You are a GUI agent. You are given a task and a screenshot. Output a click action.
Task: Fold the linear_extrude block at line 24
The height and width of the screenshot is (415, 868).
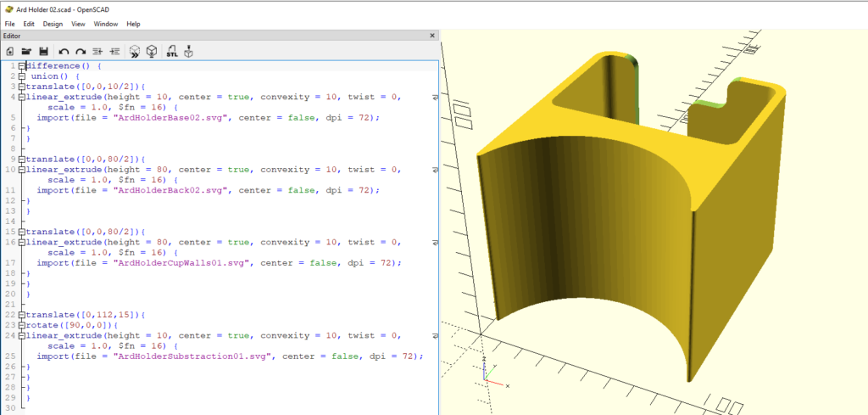coord(22,335)
